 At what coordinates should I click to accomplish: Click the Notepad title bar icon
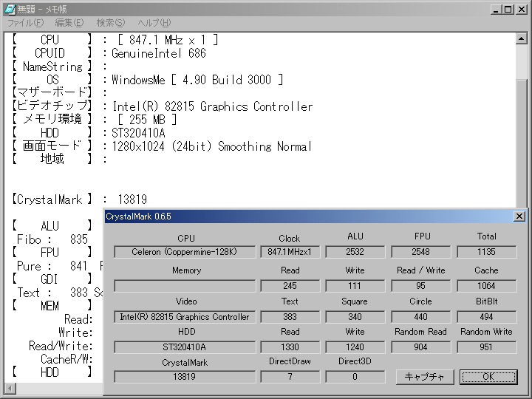pyautogui.click(x=10, y=9)
